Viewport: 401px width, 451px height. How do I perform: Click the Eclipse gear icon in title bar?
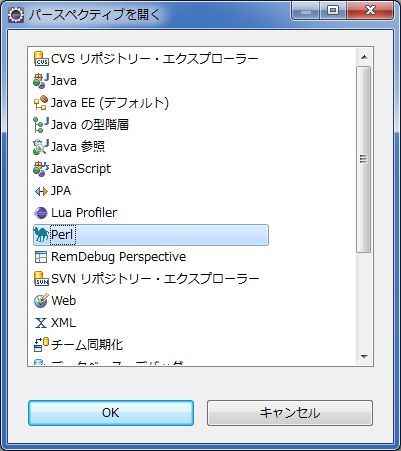(x=16, y=15)
